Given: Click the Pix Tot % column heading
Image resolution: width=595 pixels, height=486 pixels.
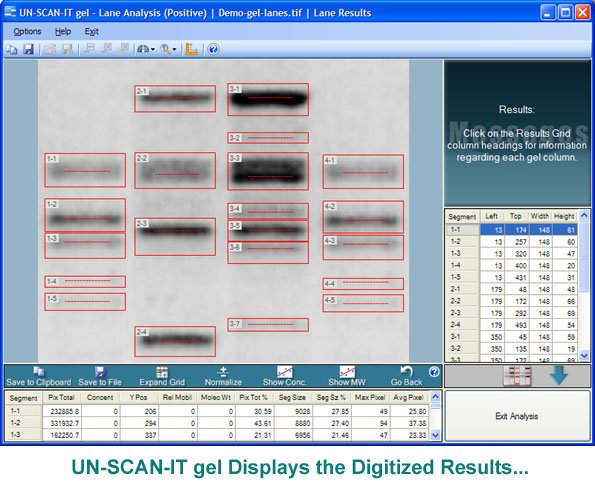Looking at the screenshot, I should (x=254, y=398).
